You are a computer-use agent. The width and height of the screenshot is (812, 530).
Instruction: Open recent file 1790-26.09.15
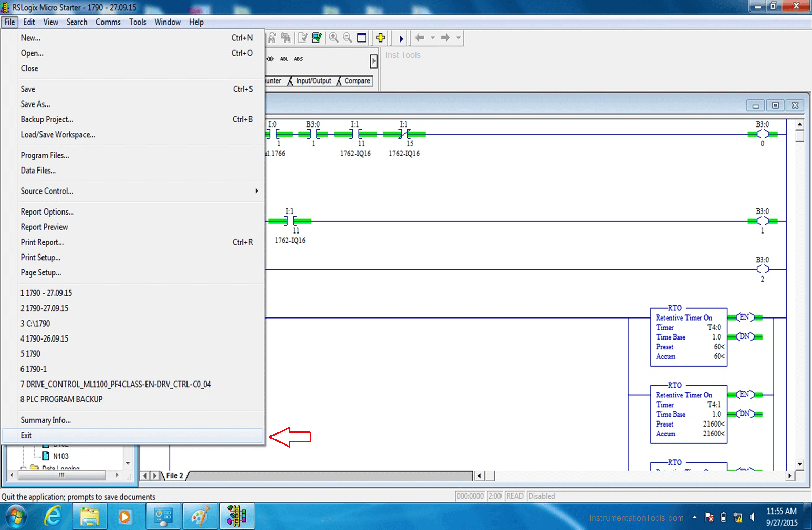[133, 338]
